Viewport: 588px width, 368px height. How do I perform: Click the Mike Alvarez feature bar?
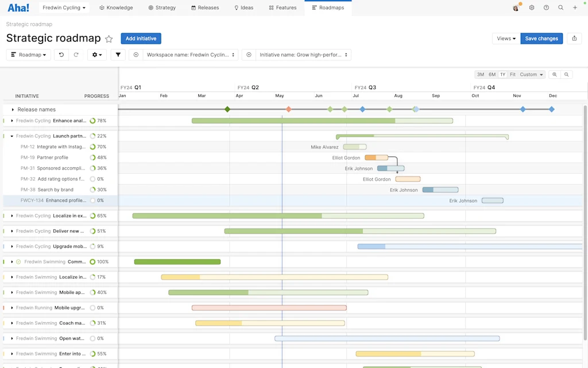coord(355,147)
